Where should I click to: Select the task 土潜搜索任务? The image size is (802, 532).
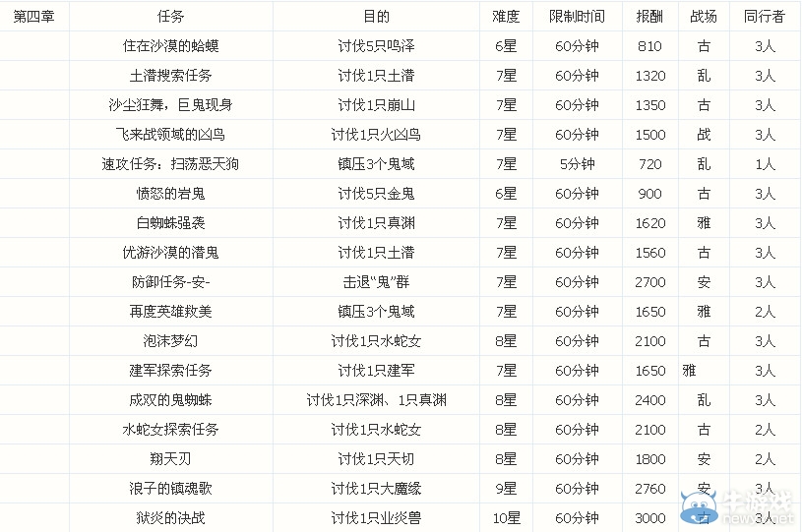coord(170,76)
